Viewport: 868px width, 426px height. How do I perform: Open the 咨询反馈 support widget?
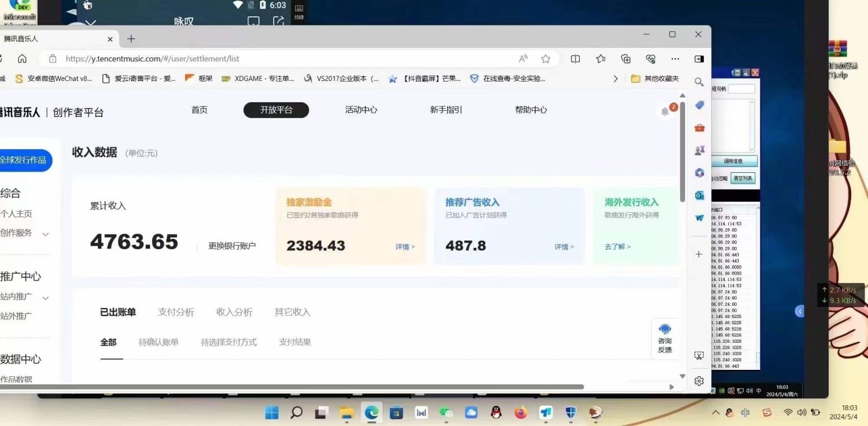(665, 339)
